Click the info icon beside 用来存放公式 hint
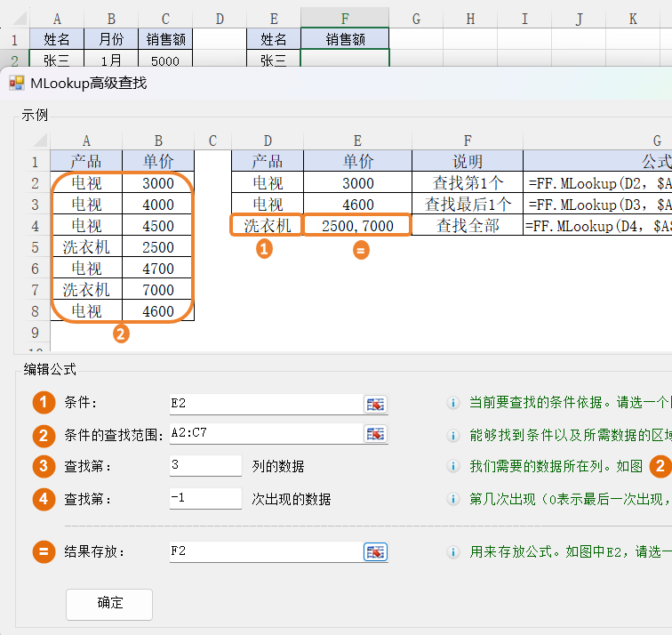The image size is (672, 635). click(453, 552)
